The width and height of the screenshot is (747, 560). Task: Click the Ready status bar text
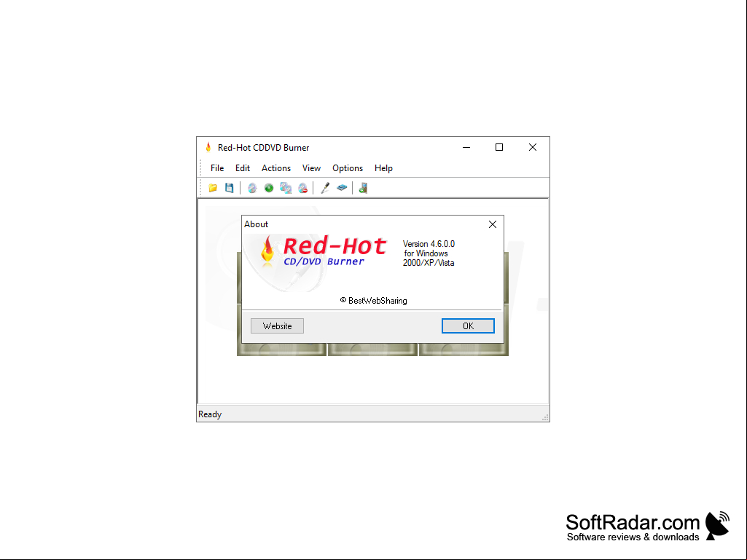click(x=210, y=414)
